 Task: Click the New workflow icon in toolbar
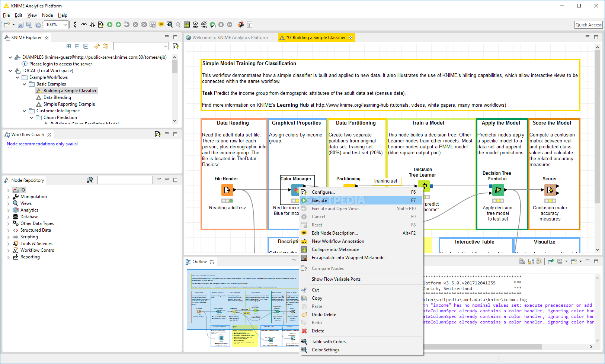click(x=7, y=25)
